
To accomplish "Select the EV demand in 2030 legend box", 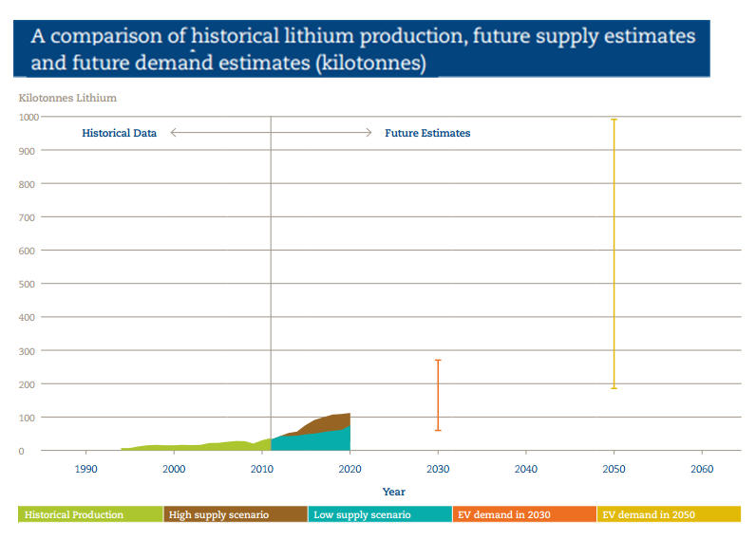I will (x=523, y=514).
